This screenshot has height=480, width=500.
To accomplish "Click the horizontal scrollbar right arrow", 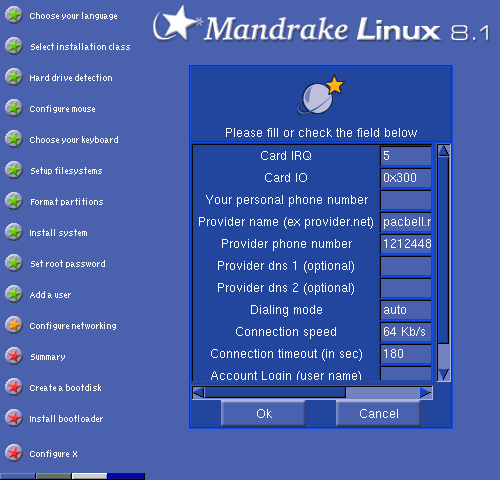I will coord(426,393).
